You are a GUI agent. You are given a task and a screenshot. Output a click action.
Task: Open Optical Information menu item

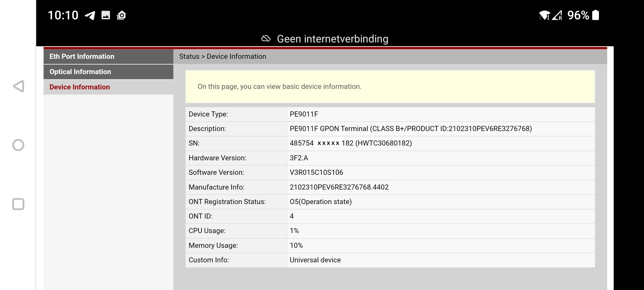[80, 72]
